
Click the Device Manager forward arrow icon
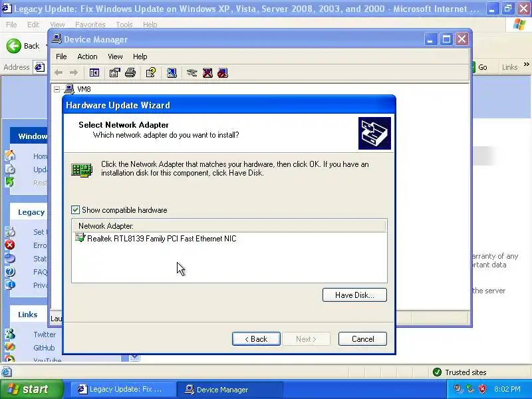[74, 72]
